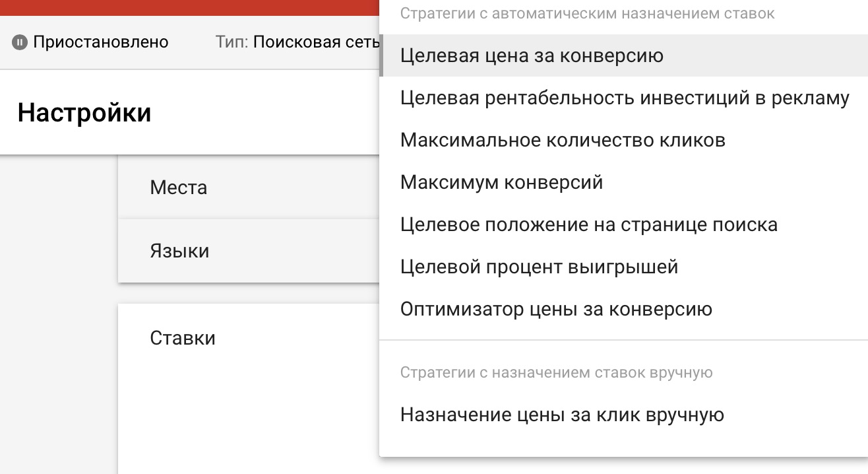Click the Настройки page heading

coord(84,113)
